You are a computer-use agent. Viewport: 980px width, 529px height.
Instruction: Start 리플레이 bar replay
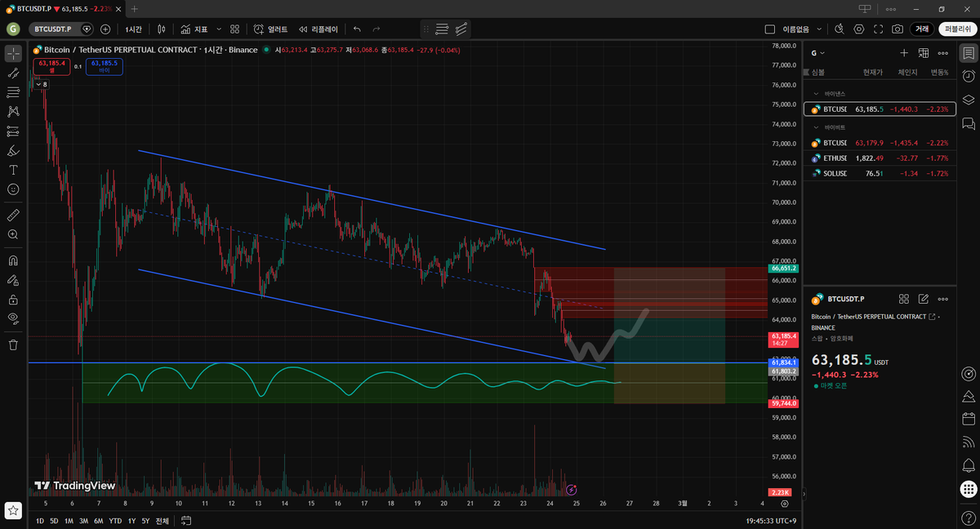point(318,29)
